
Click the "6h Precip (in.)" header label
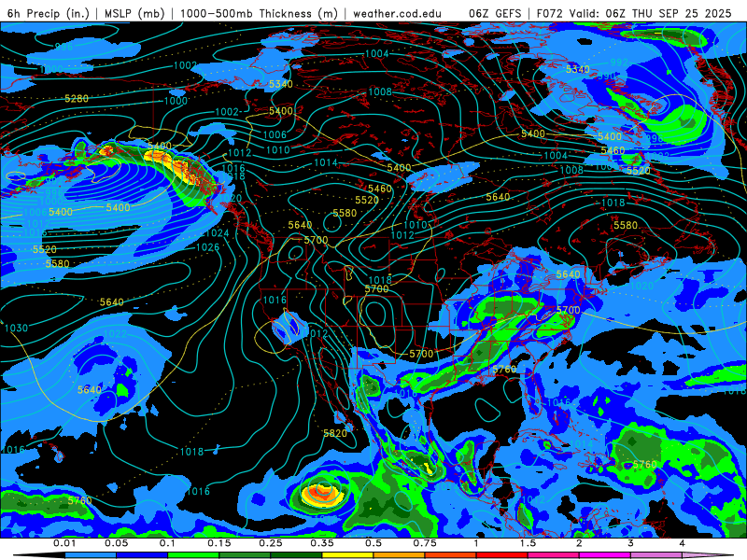point(49,13)
